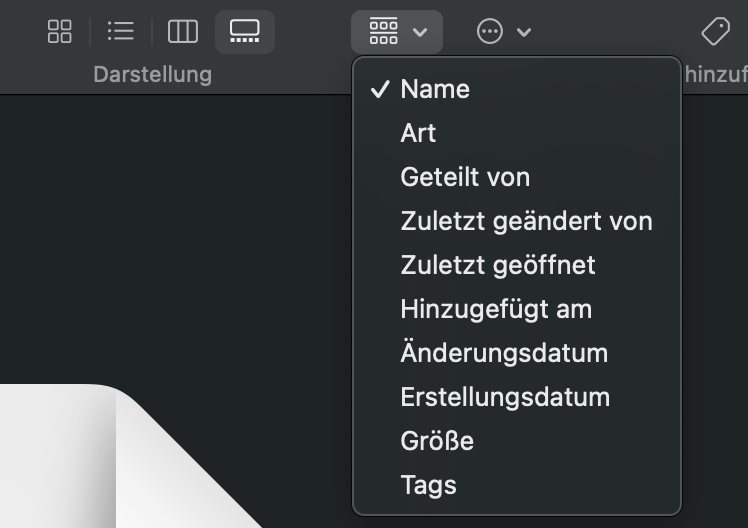This screenshot has height=528, width=748.
Task: Expand the action menu chevron
Action: [524, 32]
